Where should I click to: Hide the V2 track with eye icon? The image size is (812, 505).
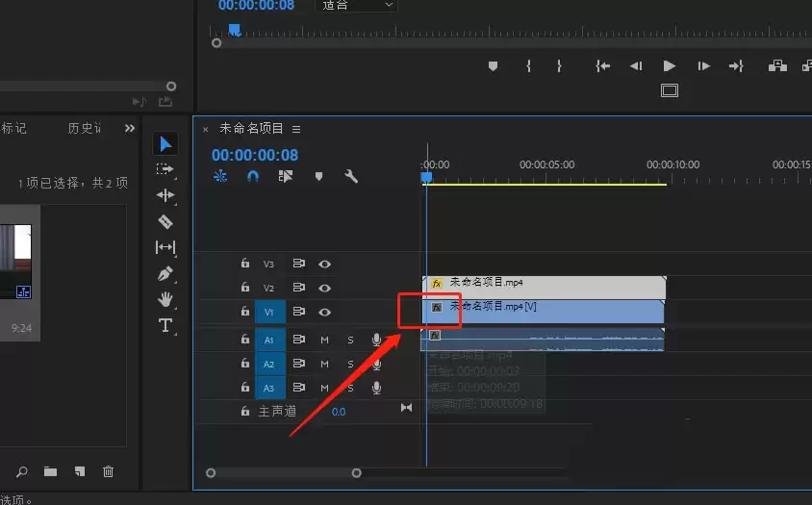pos(325,288)
